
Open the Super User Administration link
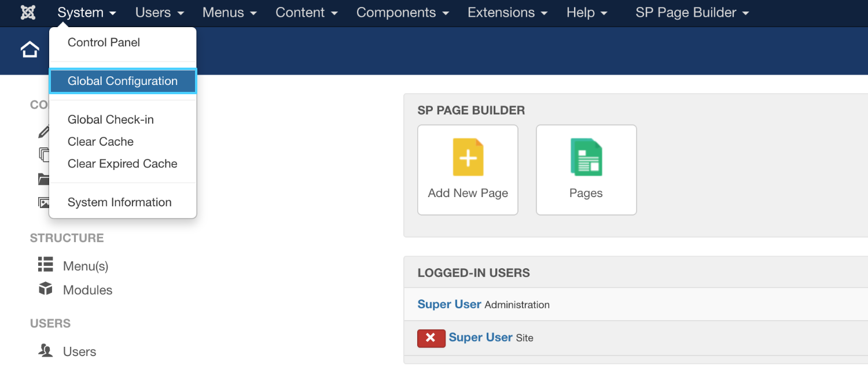[450, 304]
